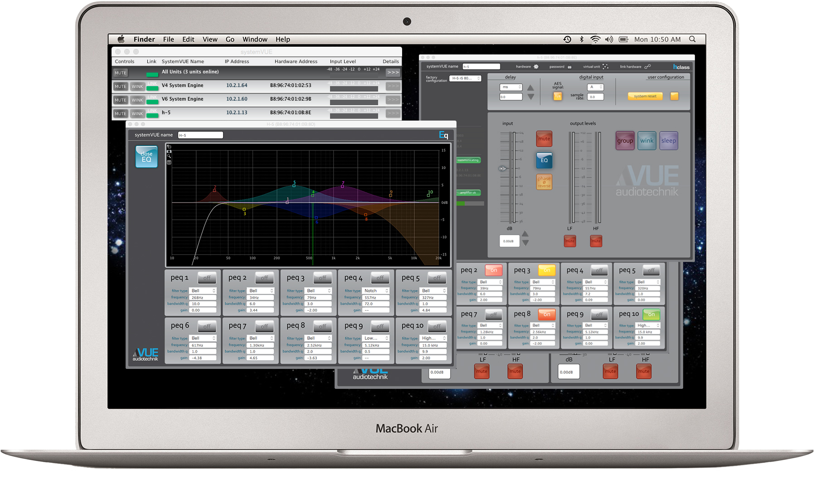Click the password lock icon
Image resolution: width=816 pixels, height=504 pixels.
pos(569,67)
